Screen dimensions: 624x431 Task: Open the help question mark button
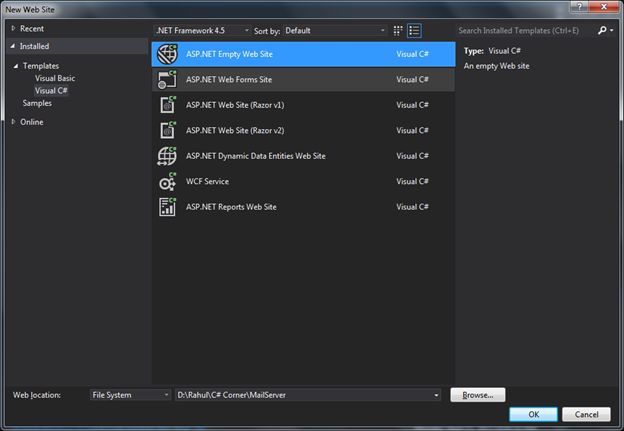[x=579, y=6]
